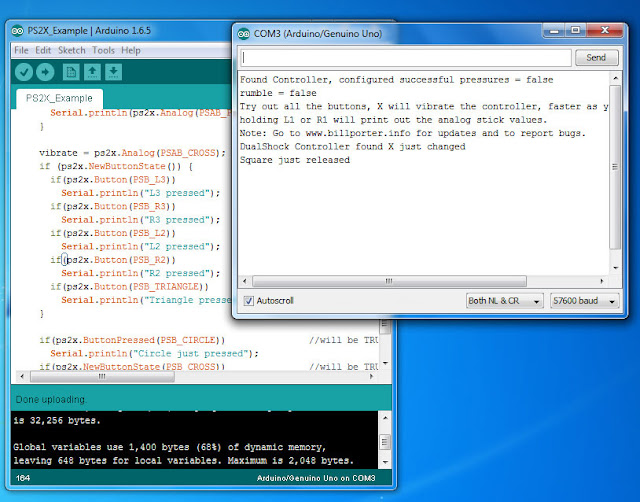Image resolution: width=640 pixels, height=502 pixels.
Task: Click the code editor horizontal scrollbar thumb
Action: [x=102, y=376]
